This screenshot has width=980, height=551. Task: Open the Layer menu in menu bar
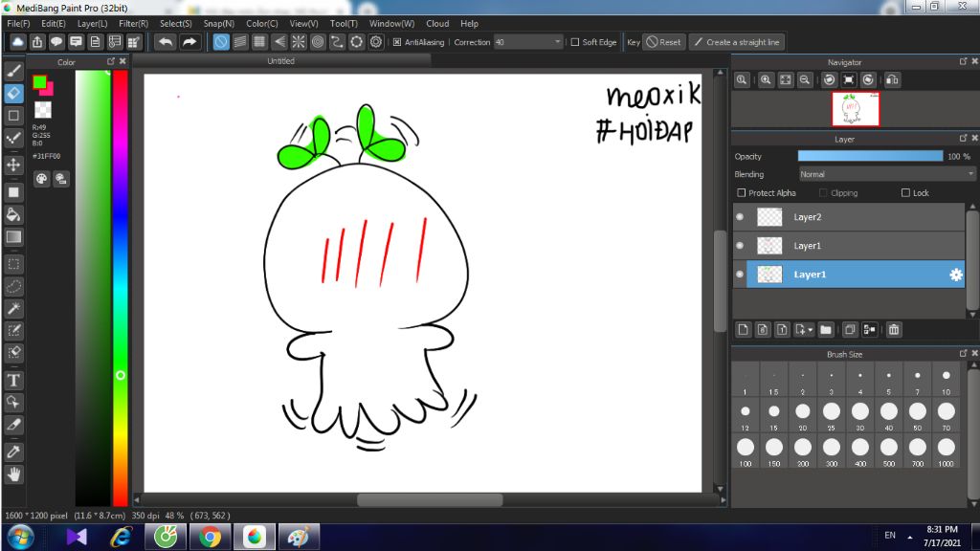92,23
